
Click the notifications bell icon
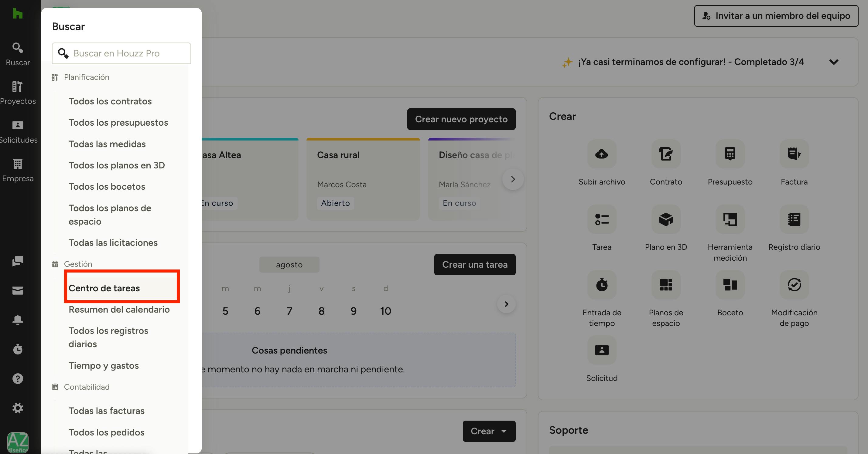coord(18,320)
